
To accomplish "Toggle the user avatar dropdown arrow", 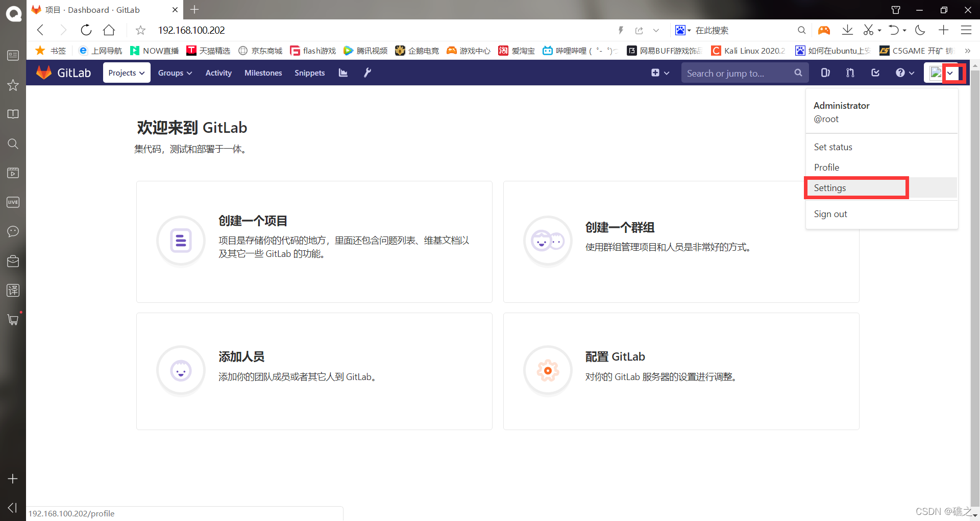I will pyautogui.click(x=950, y=73).
